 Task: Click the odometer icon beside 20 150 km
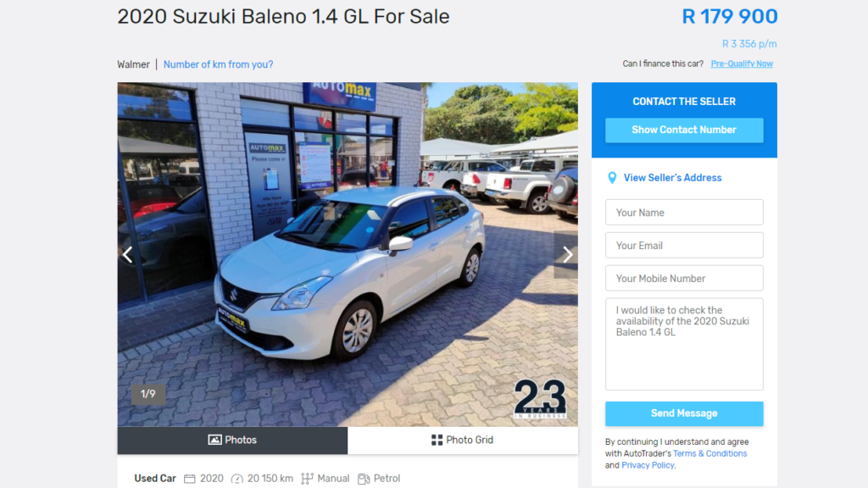237,479
